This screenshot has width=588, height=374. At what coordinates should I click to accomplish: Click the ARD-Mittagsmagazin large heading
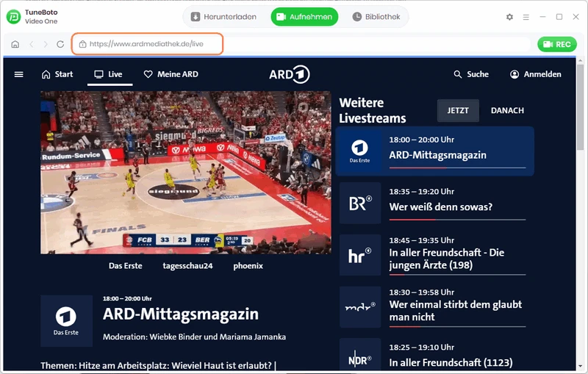[181, 314]
